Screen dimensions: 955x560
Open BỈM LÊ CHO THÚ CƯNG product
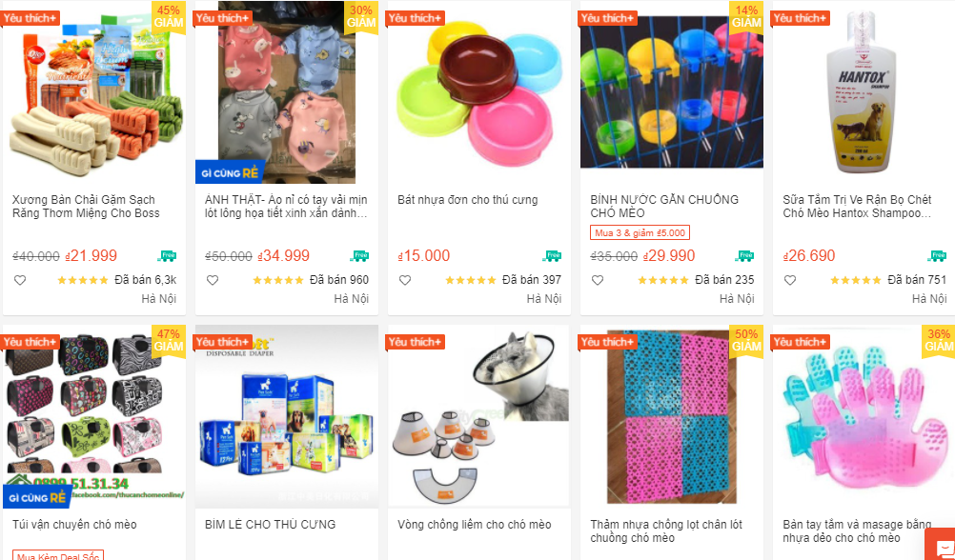pyautogui.click(x=271, y=524)
